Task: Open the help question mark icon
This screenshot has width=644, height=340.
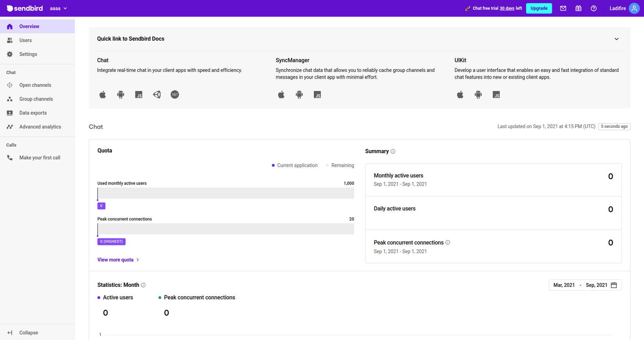Action: (x=594, y=8)
